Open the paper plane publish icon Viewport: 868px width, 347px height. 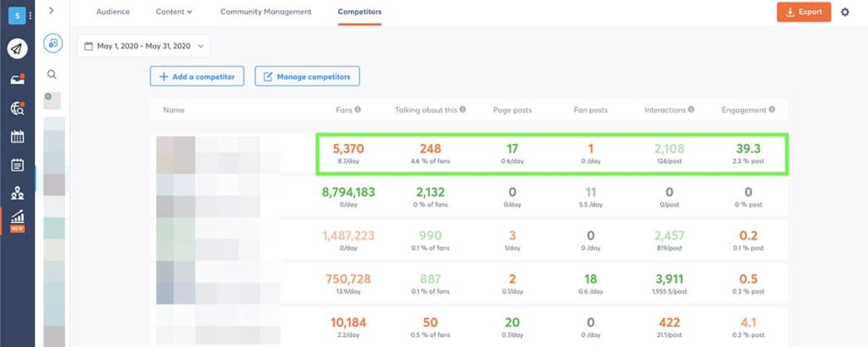[17, 48]
